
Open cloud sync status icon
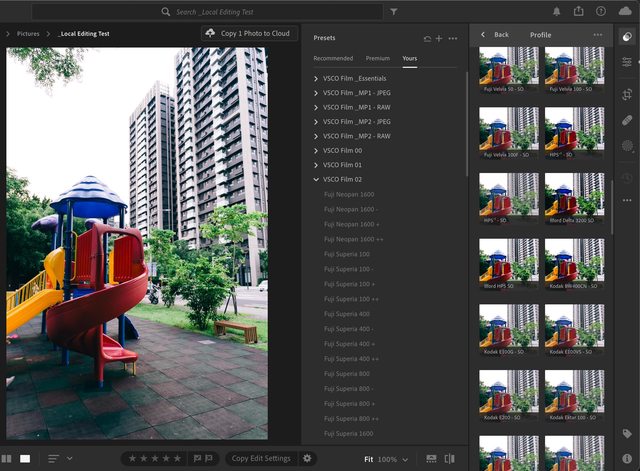pyautogui.click(x=627, y=12)
